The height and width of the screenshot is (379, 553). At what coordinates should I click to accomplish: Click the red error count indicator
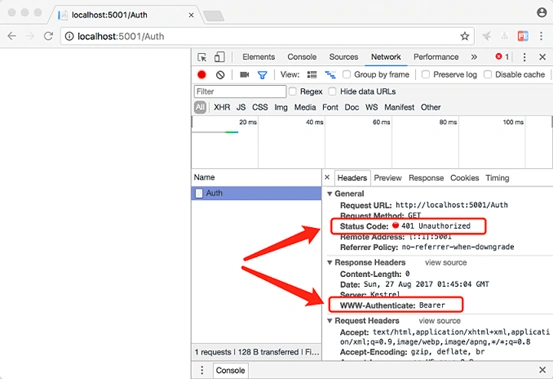(502, 57)
